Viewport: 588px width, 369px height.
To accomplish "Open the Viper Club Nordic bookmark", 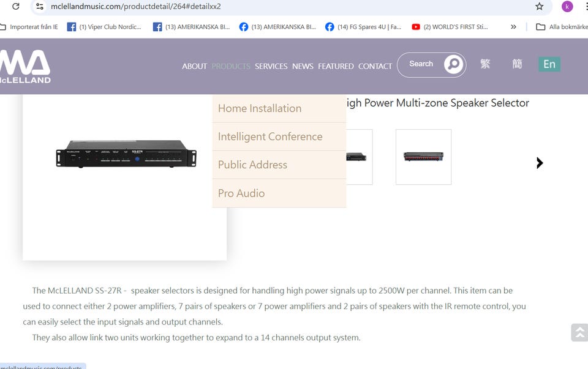I will pos(104,27).
